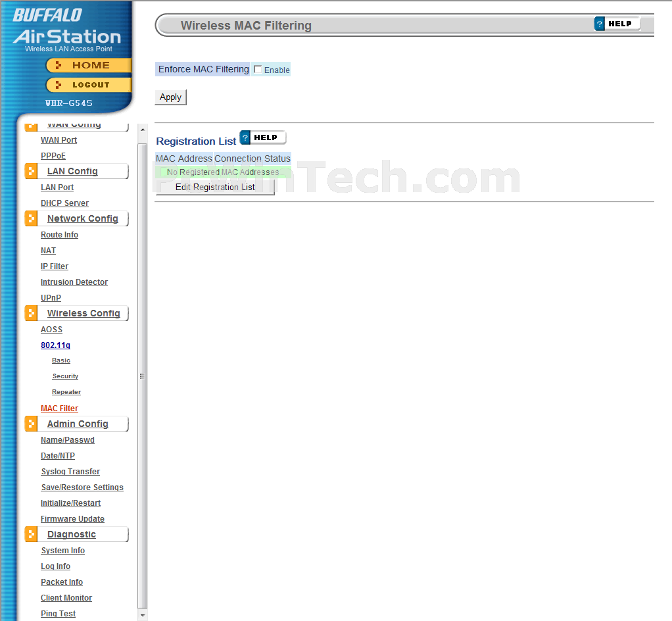Open Ping Test page
Screen dimensions: 672x621
click(59, 614)
